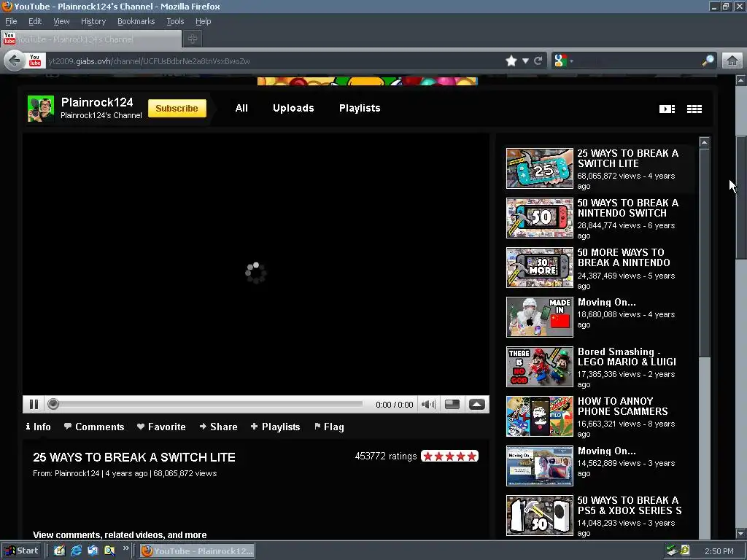Screen dimensions: 747x560
Task: Reload the page with refresh icon
Action: point(538,61)
